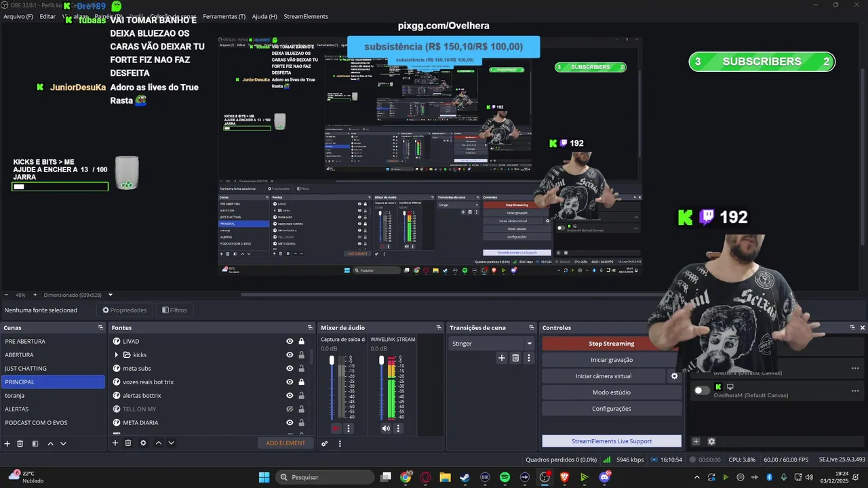Viewport: 868px width, 488px height.
Task: Add a source with plus icon in Fontes
Action: [115, 443]
